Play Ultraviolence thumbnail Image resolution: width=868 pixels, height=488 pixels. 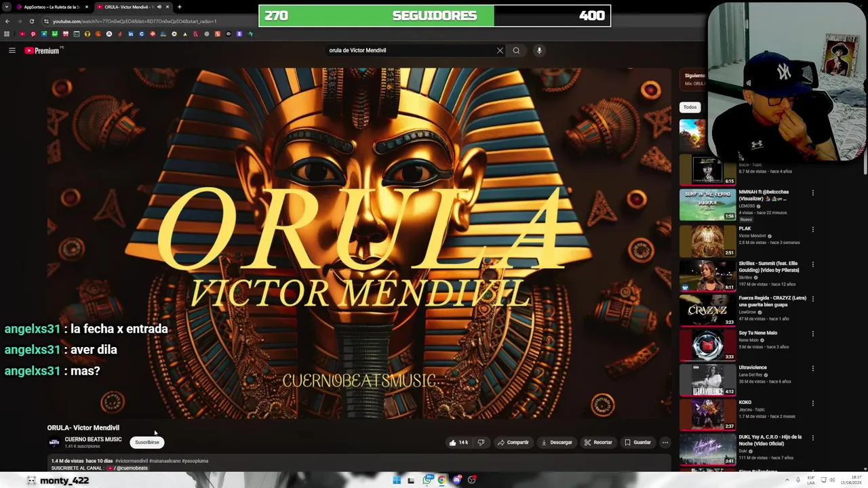pyautogui.click(x=707, y=380)
